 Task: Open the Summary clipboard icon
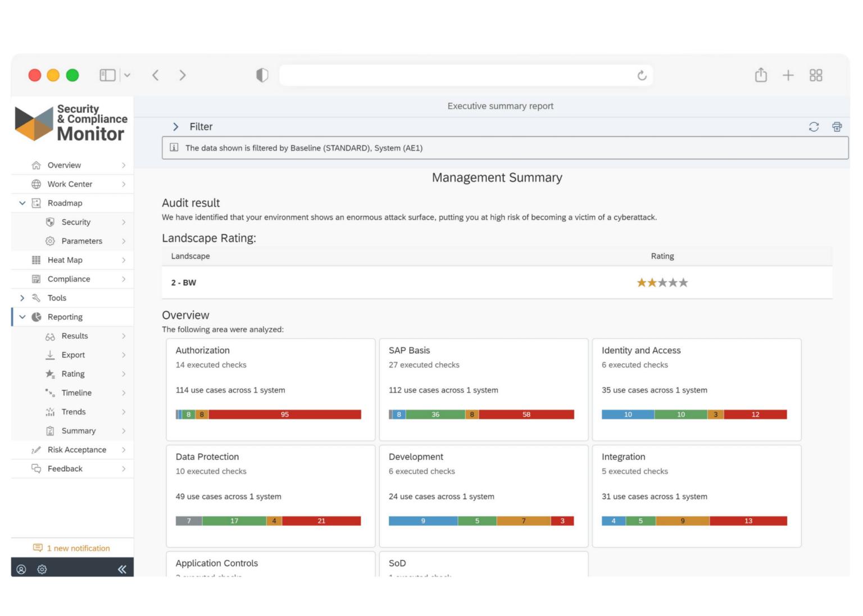click(49, 431)
